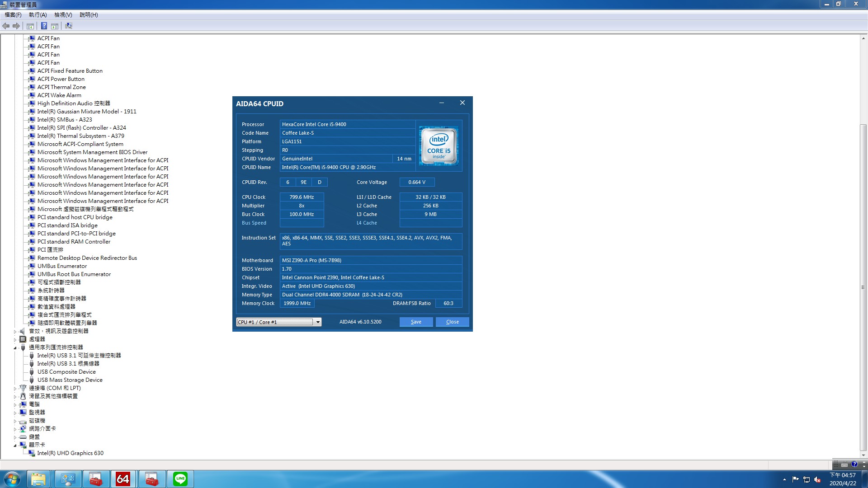Select UMBus Root Bus Enumerator
This screenshot has width=868, height=488.
(74, 274)
